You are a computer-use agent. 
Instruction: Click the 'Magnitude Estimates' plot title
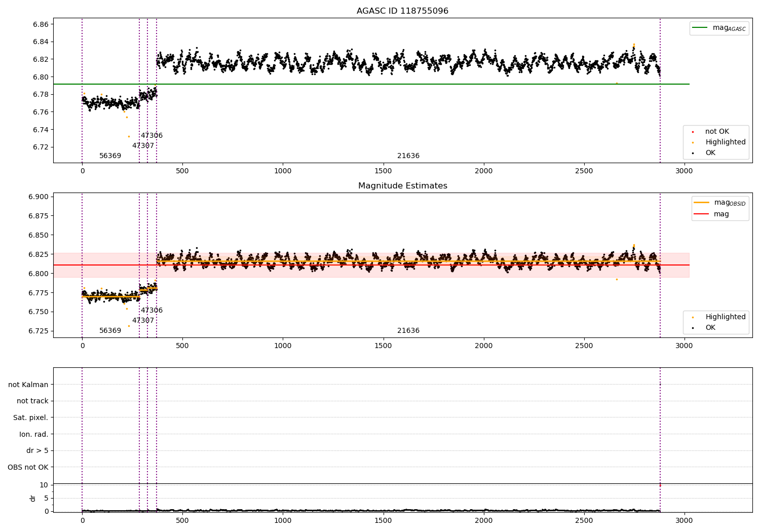pyautogui.click(x=402, y=186)
